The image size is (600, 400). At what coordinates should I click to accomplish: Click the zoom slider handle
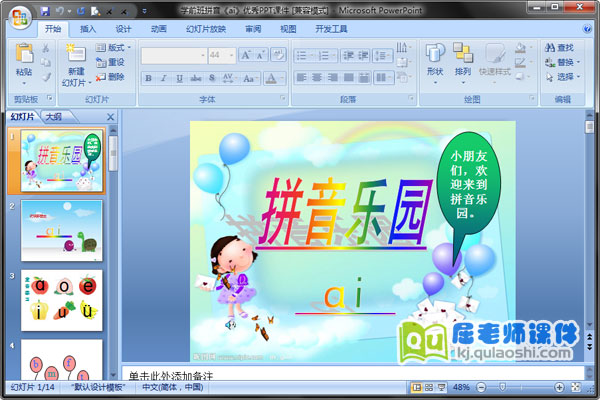[503, 387]
